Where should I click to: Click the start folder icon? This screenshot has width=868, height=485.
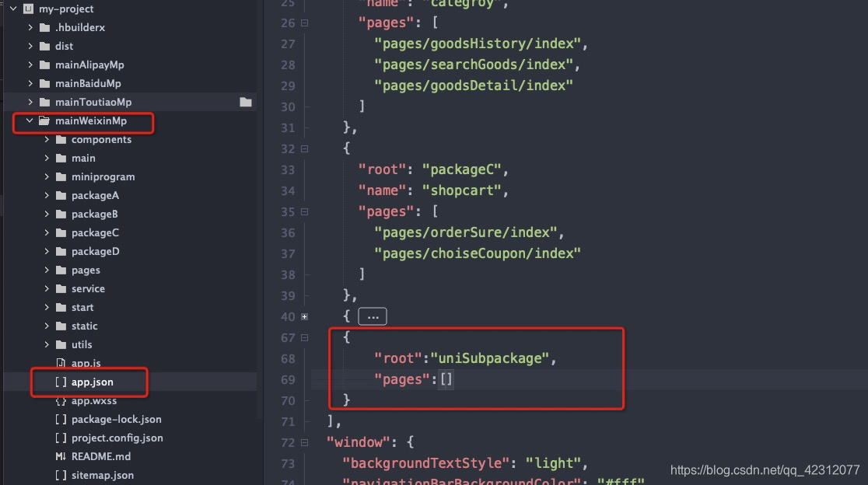click(61, 308)
